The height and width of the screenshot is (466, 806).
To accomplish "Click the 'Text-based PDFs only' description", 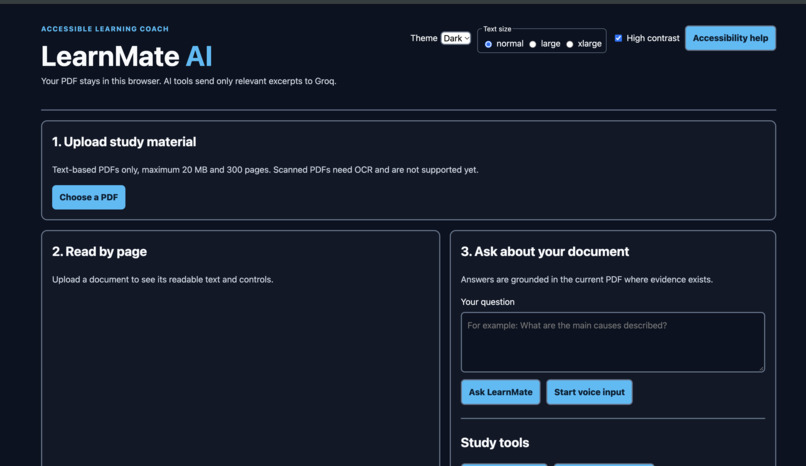I will pos(265,170).
